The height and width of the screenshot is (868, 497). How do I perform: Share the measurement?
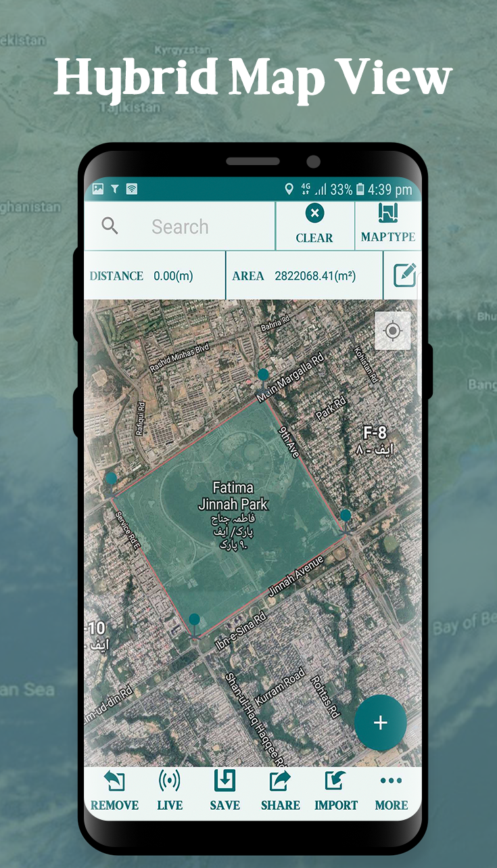[280, 791]
